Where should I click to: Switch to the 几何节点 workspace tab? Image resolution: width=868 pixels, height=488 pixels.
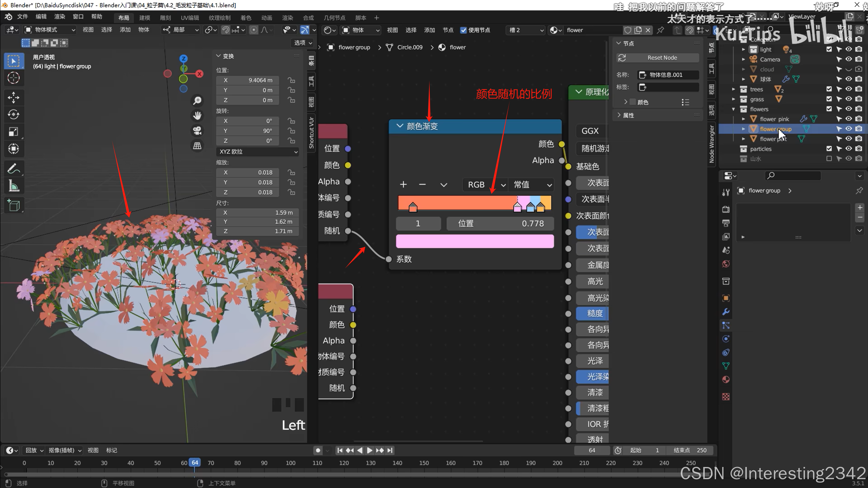click(334, 18)
